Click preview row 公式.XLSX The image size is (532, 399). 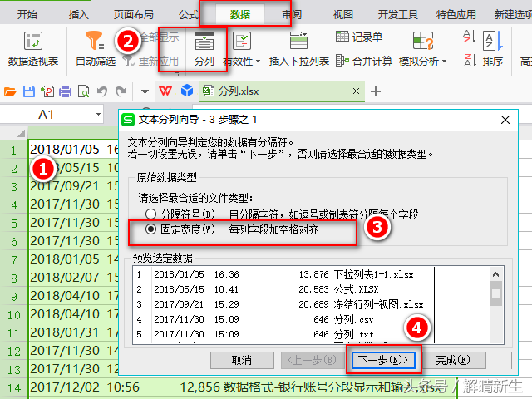click(283, 289)
